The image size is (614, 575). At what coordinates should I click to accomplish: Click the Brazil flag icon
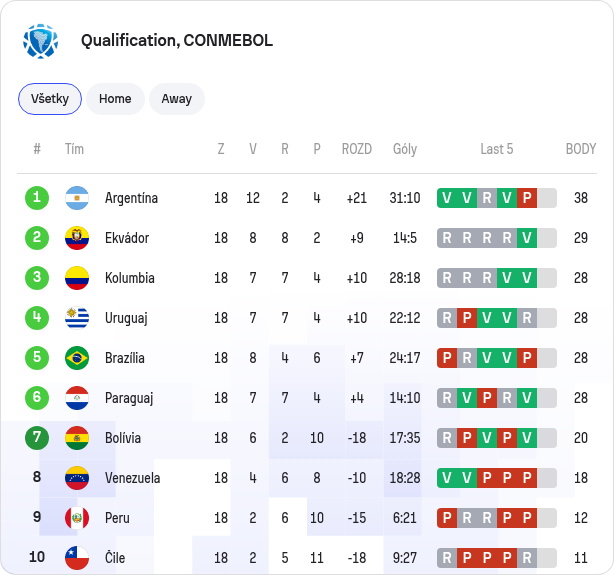point(77,358)
